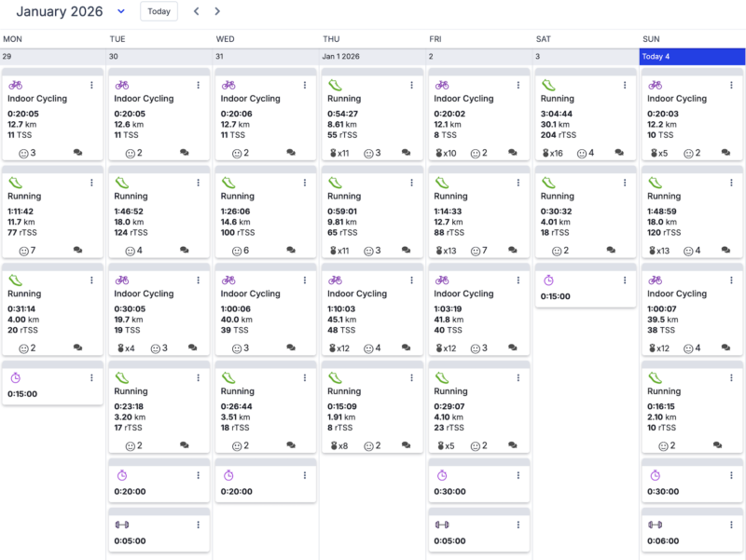Open comments on Wednesday's 14.6 km run
Image resolution: width=746 pixels, height=560 pixels.
pos(291,251)
